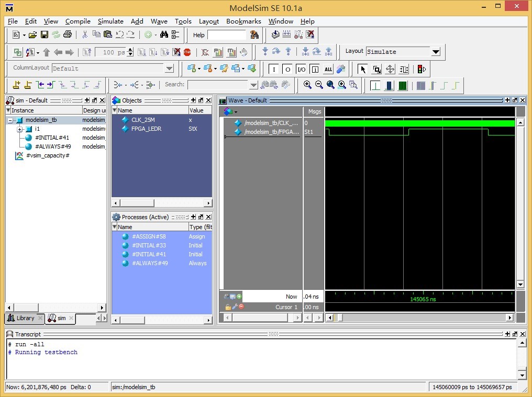Toggle the output ports 'O' filter
Image resolution: width=532 pixels, height=397 pixels.
pyautogui.click(x=287, y=69)
